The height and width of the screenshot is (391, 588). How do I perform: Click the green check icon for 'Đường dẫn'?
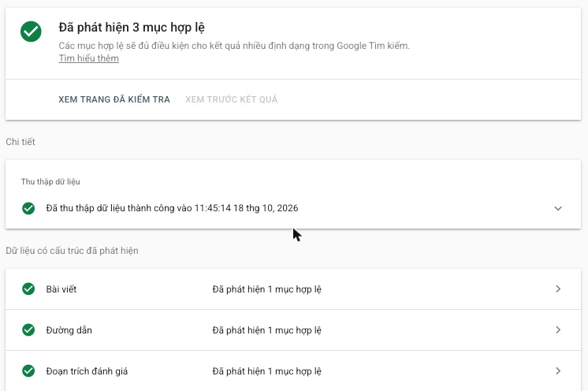28,330
